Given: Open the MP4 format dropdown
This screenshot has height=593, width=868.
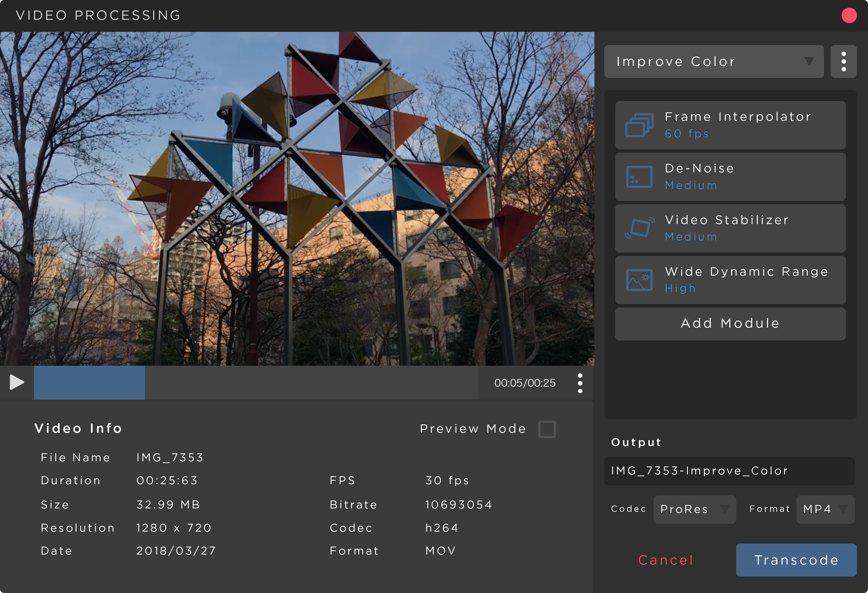Looking at the screenshot, I should tap(826, 509).
